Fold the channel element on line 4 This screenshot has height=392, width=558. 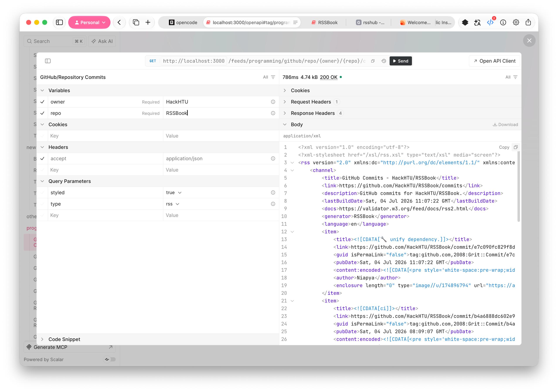(x=292, y=170)
